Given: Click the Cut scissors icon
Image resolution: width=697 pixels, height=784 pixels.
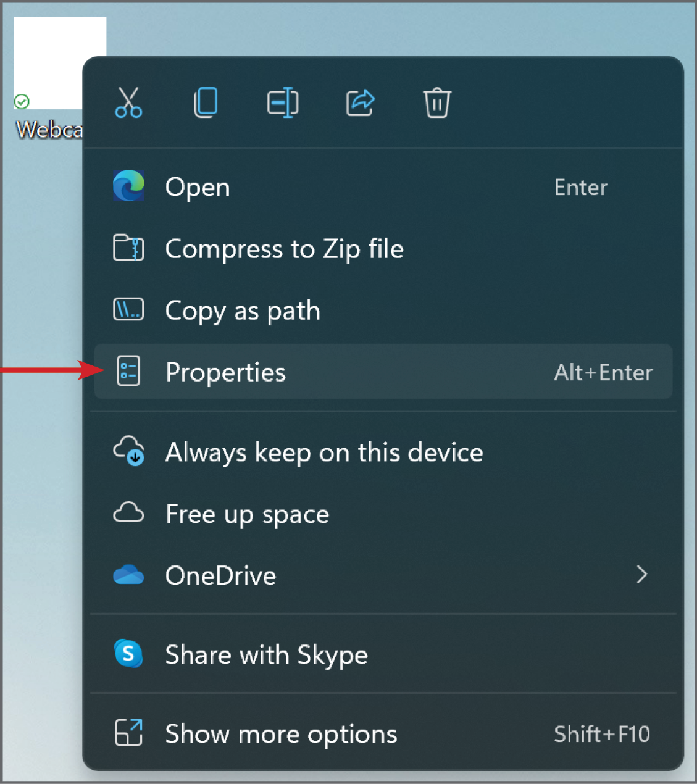Looking at the screenshot, I should click(x=128, y=102).
